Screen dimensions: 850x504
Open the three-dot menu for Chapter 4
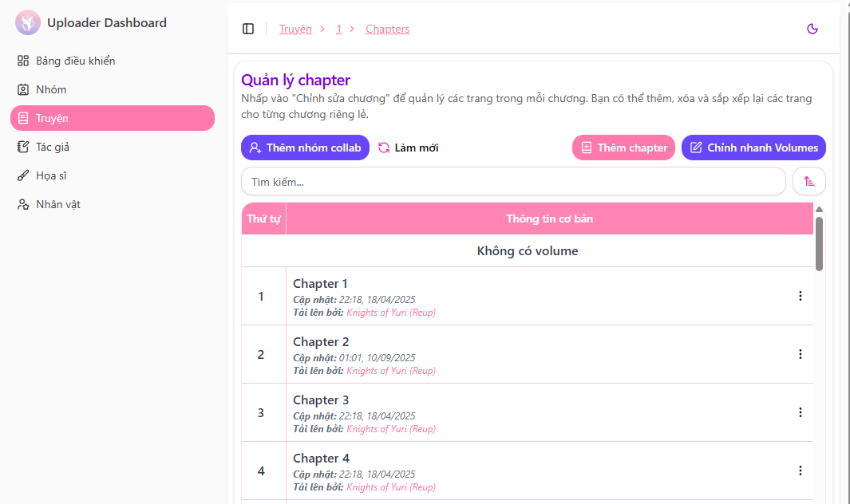[801, 471]
